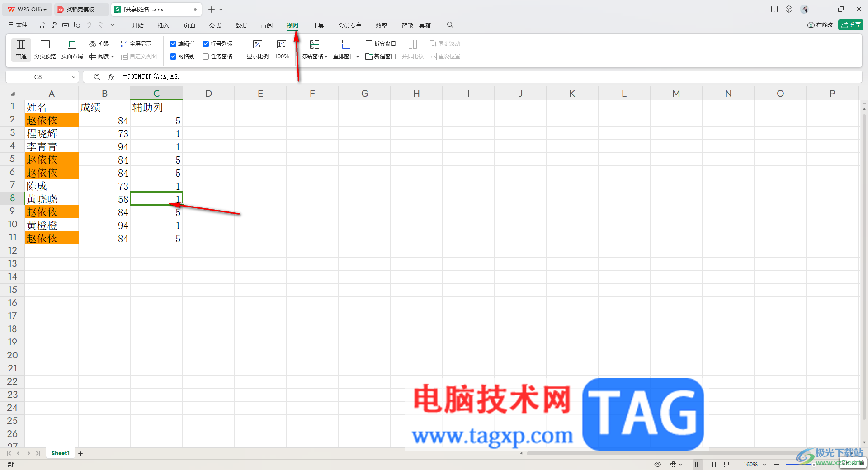Select column C header
868x470 pixels.
click(x=156, y=94)
